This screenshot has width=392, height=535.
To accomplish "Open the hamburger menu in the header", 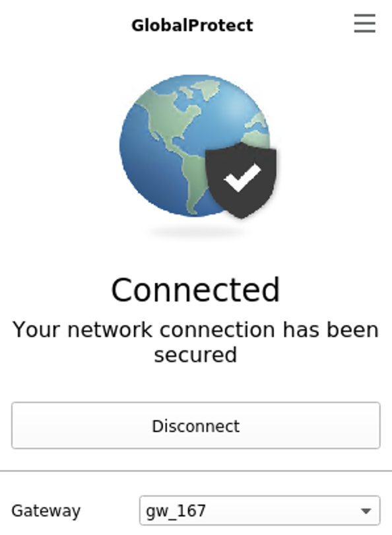I will 365,24.
